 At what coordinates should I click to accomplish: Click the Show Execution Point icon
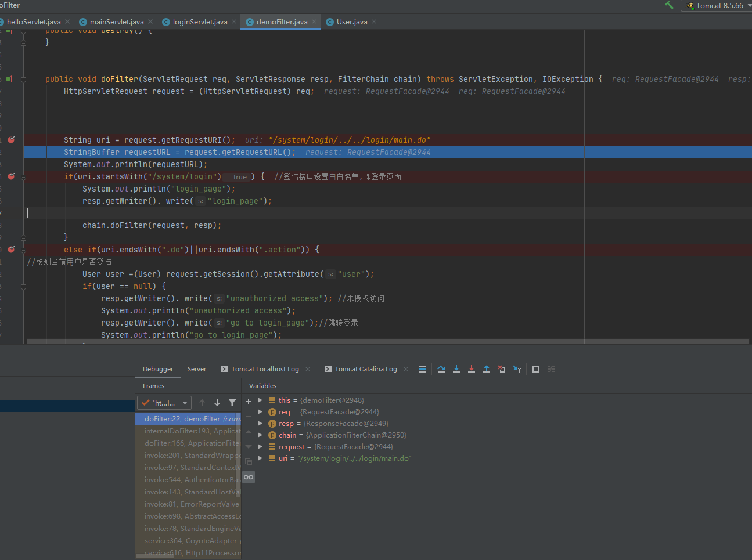click(422, 369)
